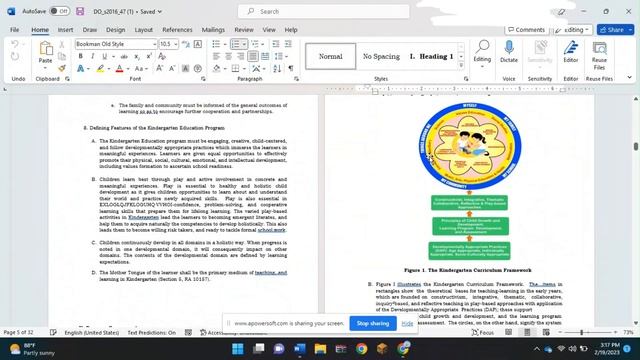The width and height of the screenshot is (640, 360).
Task: Click Stop sharing button
Action: pyautogui.click(x=373, y=323)
